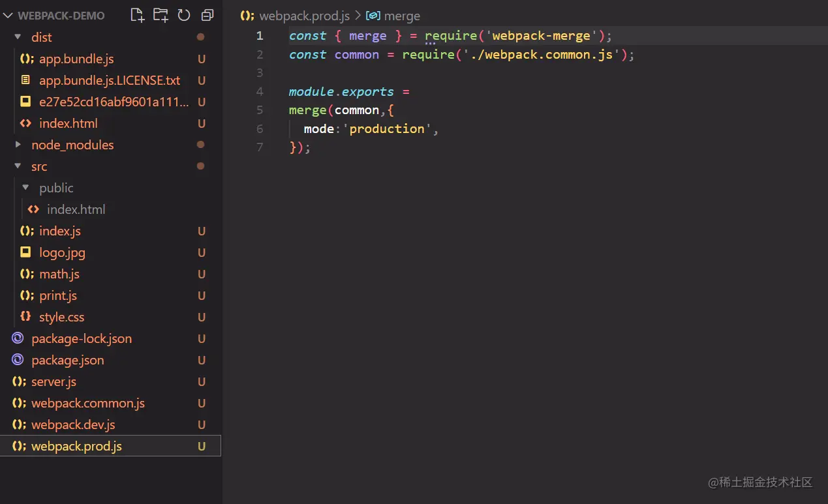Click the merge call on line 5
The height and width of the screenshot is (504, 828).
click(308, 110)
